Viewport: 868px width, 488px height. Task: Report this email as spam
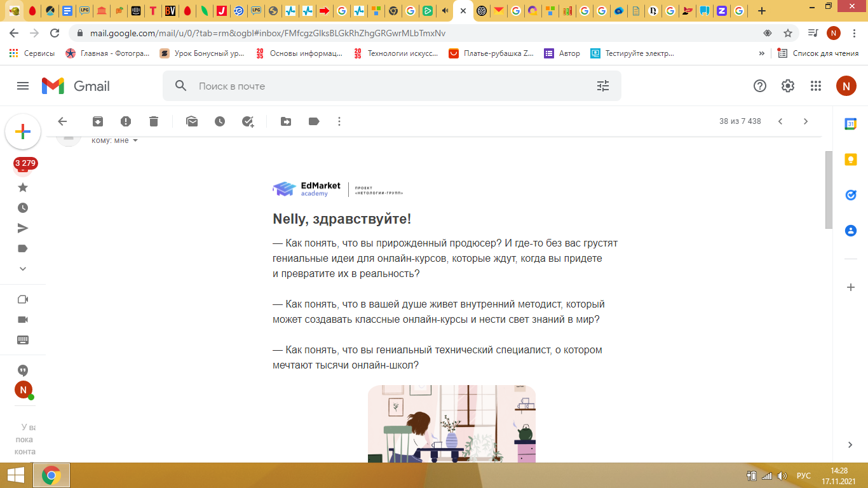126,121
